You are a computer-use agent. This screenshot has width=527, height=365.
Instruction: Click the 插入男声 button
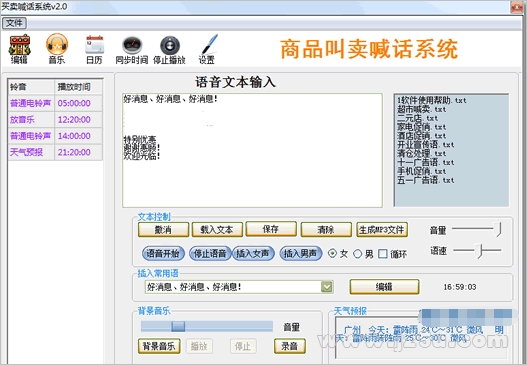click(x=301, y=253)
